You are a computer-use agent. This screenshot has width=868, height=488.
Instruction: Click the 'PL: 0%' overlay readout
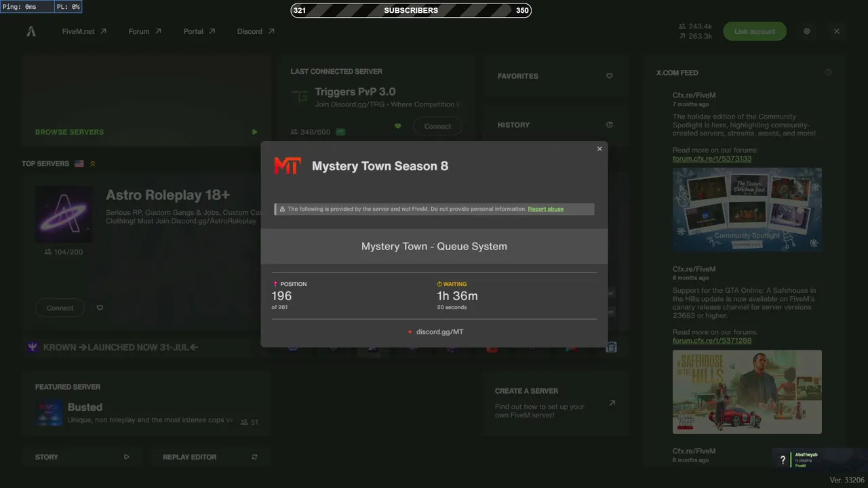click(68, 7)
